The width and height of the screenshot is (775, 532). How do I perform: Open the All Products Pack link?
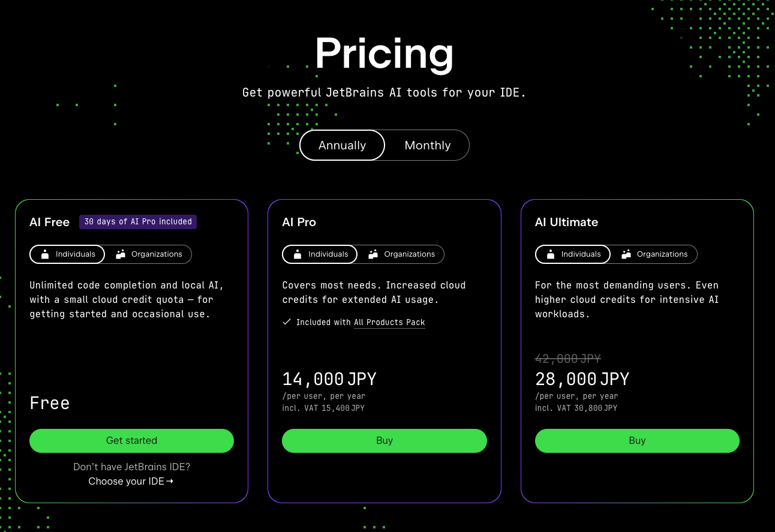click(x=389, y=323)
